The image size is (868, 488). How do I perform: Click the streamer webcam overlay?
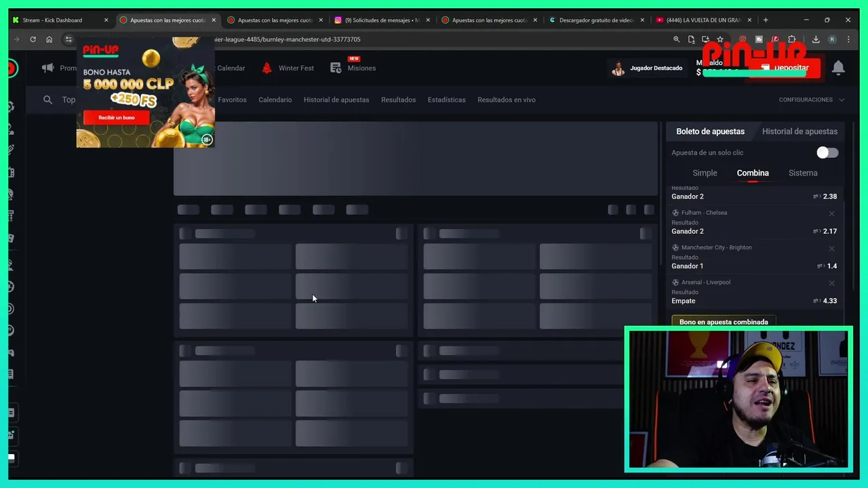pyautogui.click(x=738, y=400)
